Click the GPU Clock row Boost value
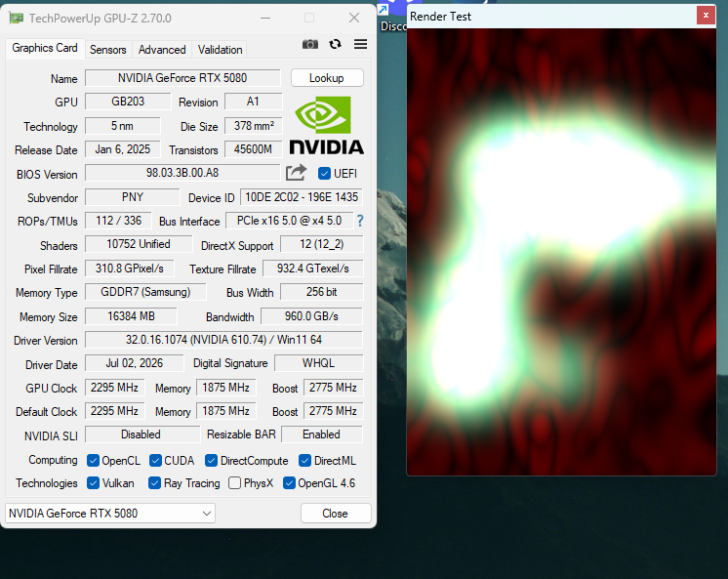The height and width of the screenshot is (579, 728). [333, 388]
